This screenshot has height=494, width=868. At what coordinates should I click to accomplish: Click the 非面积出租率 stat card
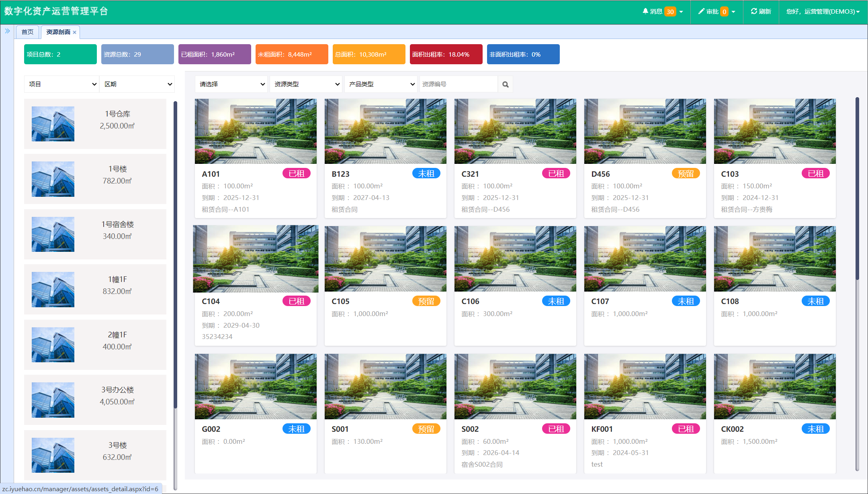[x=523, y=54]
